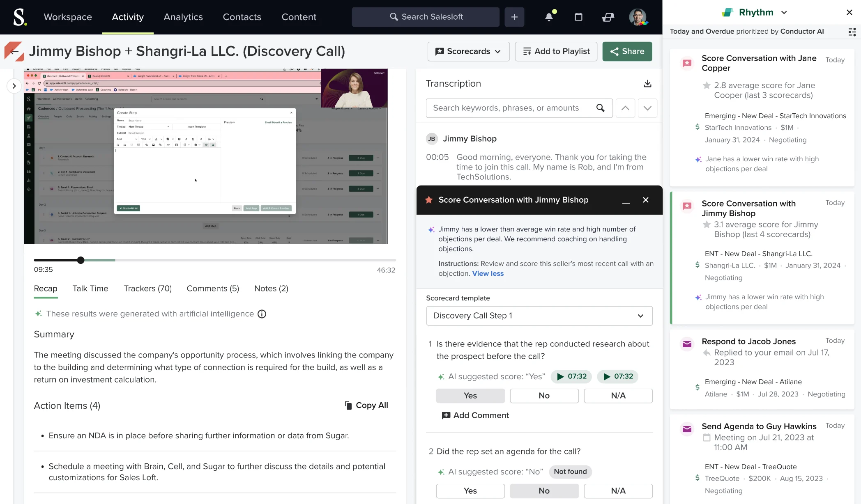Viewport: 861px width, 504px height.
Task: Select N/A for agenda question
Action: point(618,491)
